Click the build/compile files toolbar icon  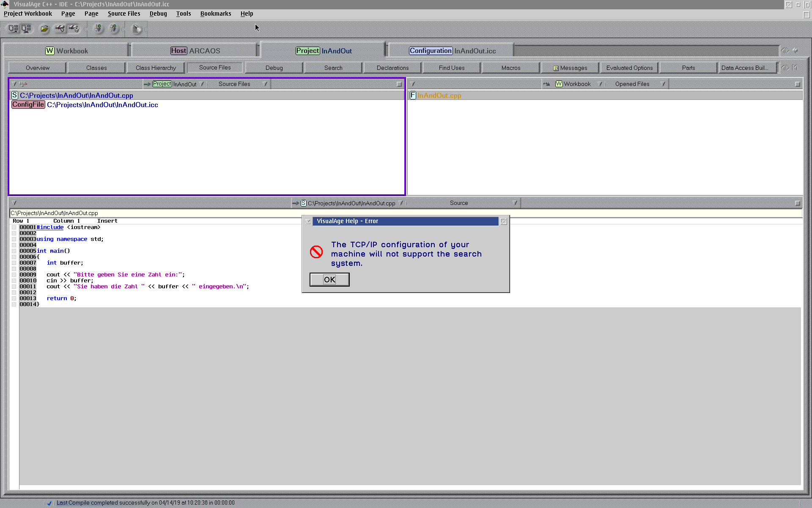(x=13, y=29)
